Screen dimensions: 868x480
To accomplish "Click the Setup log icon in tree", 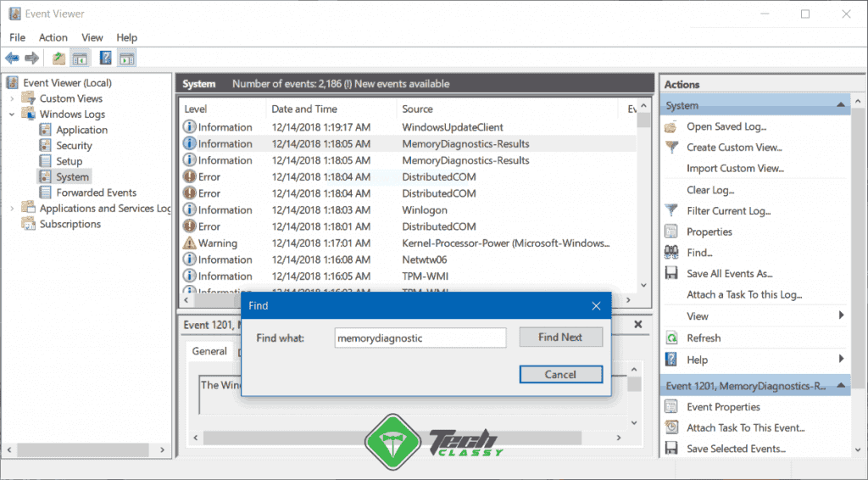I will coord(46,161).
